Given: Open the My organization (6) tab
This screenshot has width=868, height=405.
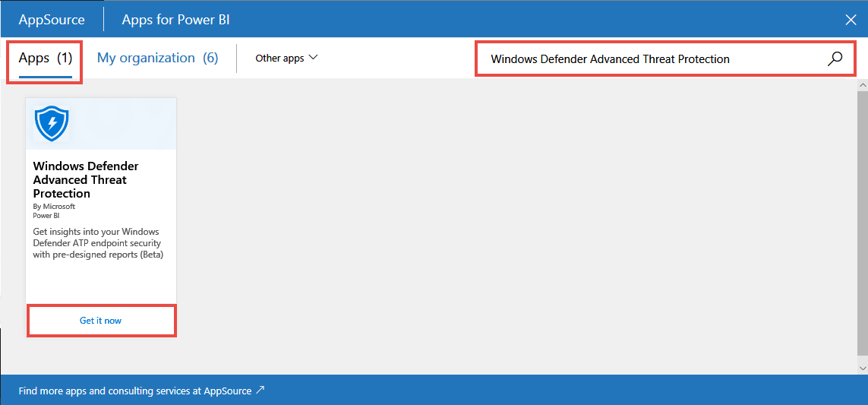Looking at the screenshot, I should pos(157,58).
